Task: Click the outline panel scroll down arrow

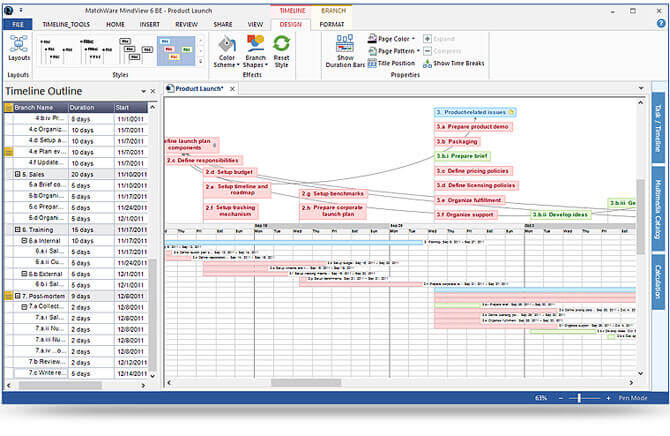Action: pyautogui.click(x=153, y=376)
